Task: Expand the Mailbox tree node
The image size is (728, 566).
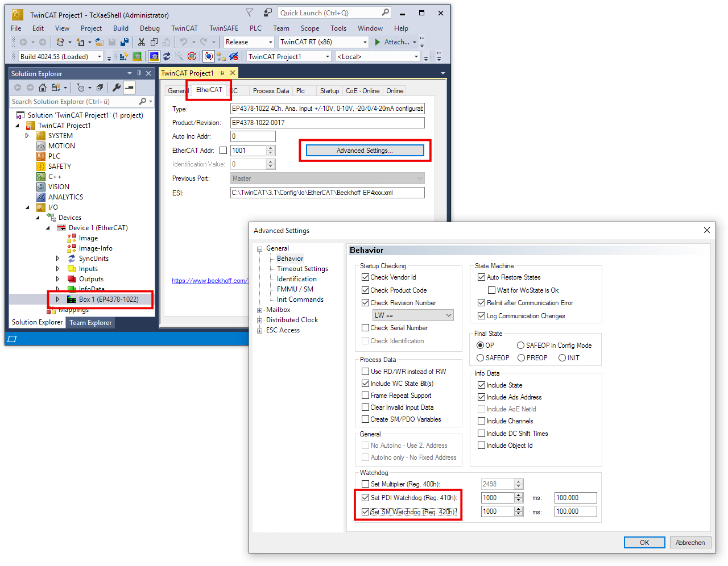Action: coord(260,310)
